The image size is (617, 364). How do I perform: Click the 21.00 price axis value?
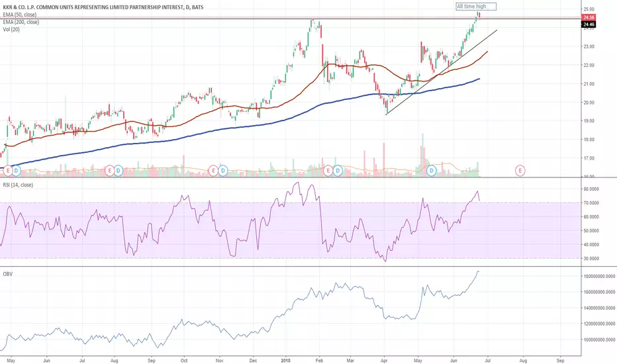(589, 84)
